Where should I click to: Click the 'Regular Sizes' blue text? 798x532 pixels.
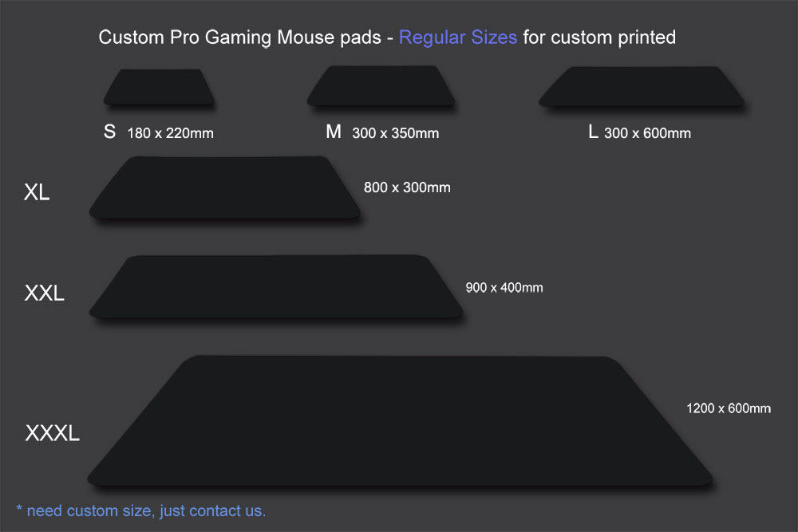457,37
